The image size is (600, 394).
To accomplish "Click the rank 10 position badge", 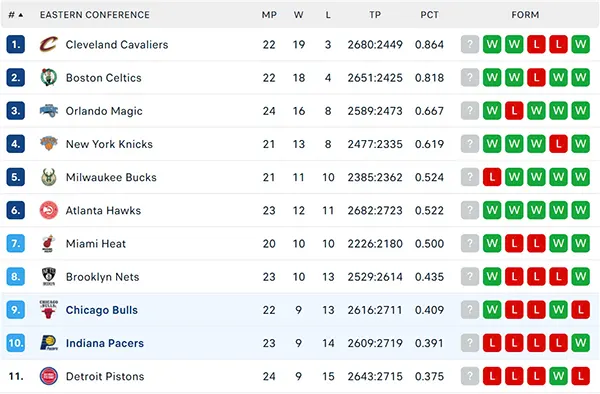I will 16,343.
